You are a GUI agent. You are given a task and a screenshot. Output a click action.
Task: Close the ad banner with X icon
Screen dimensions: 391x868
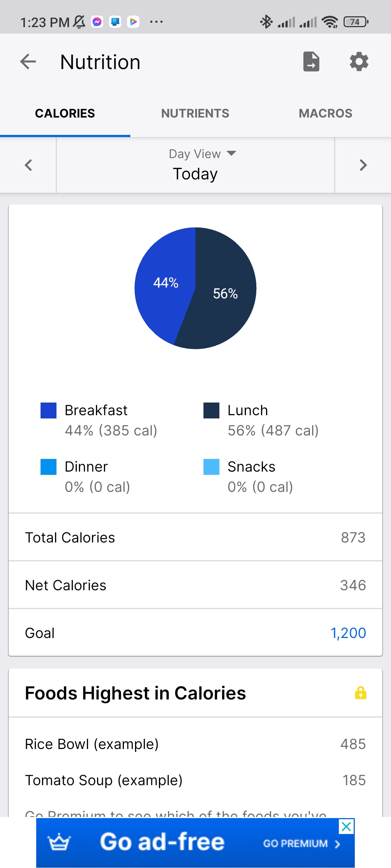(x=346, y=826)
